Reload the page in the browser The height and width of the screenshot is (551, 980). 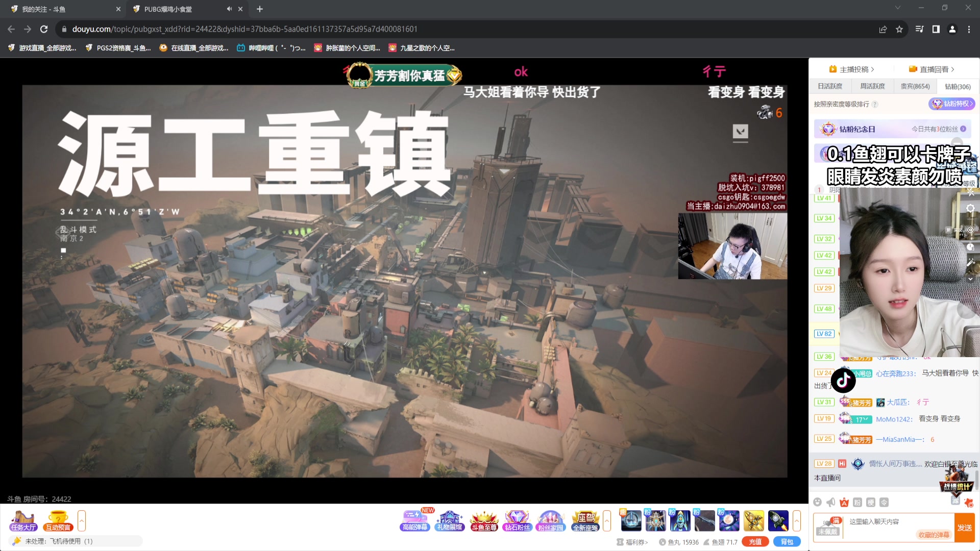[x=44, y=29]
